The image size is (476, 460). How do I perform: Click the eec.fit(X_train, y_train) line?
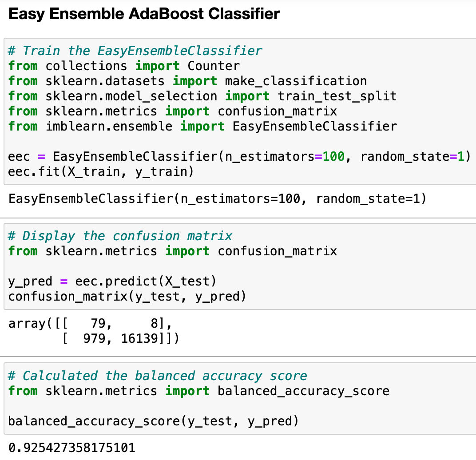(101, 172)
